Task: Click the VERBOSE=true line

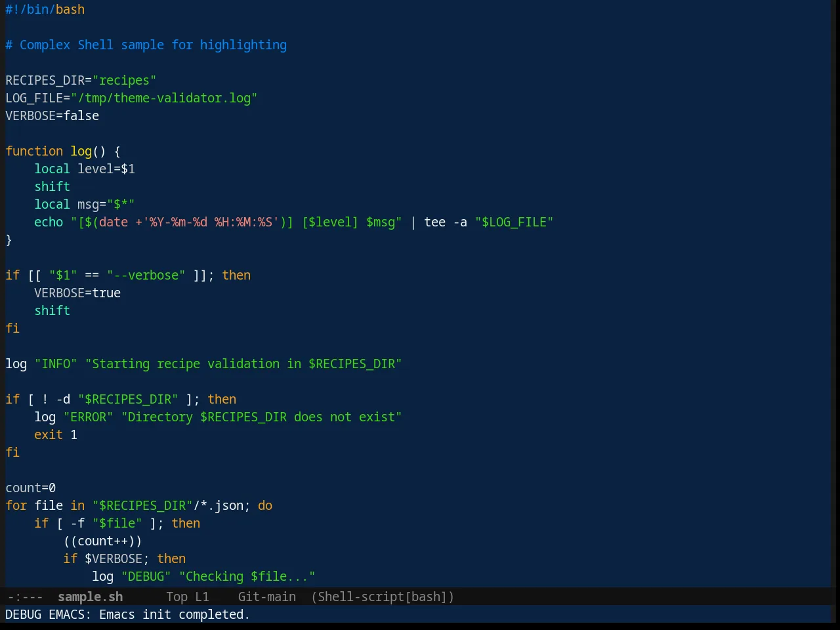Action: pyautogui.click(x=77, y=293)
